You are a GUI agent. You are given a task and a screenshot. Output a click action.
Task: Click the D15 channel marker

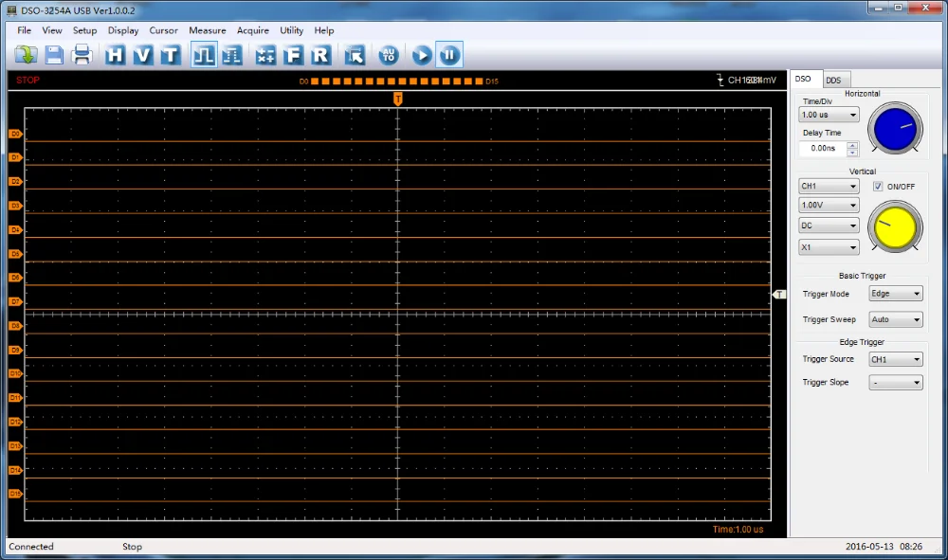tap(16, 494)
